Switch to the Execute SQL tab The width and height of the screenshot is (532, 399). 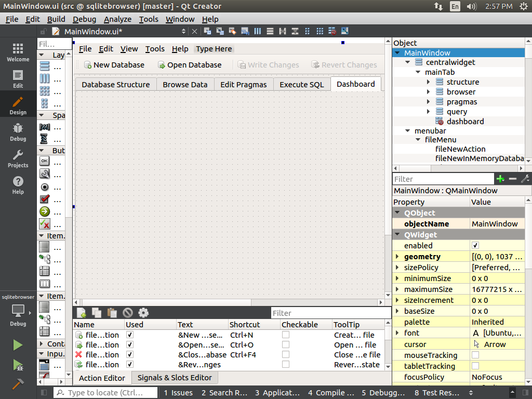pyautogui.click(x=302, y=85)
